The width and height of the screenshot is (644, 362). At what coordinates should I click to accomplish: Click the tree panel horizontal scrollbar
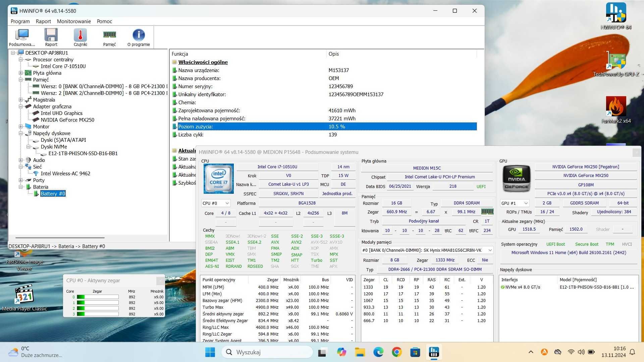60,238
